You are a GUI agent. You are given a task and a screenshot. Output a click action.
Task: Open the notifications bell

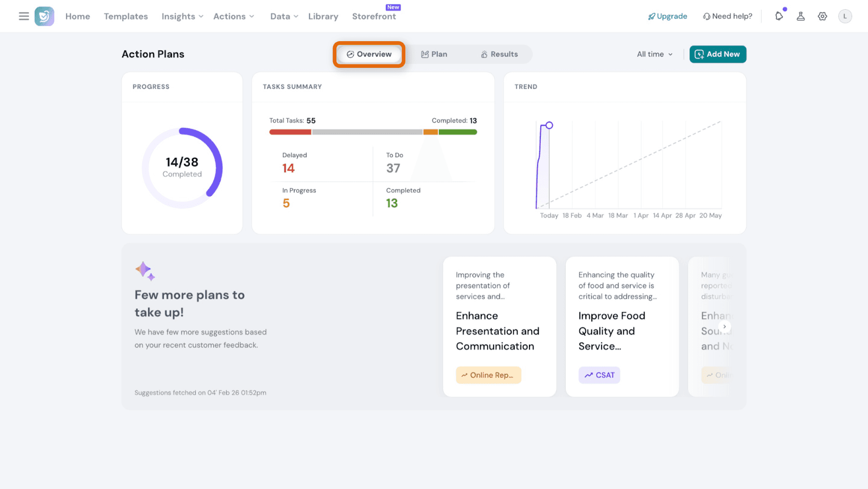pyautogui.click(x=779, y=16)
